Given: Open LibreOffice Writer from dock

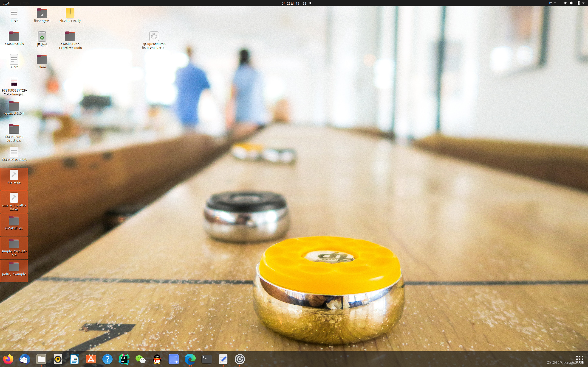Looking at the screenshot, I should pyautogui.click(x=74, y=359).
